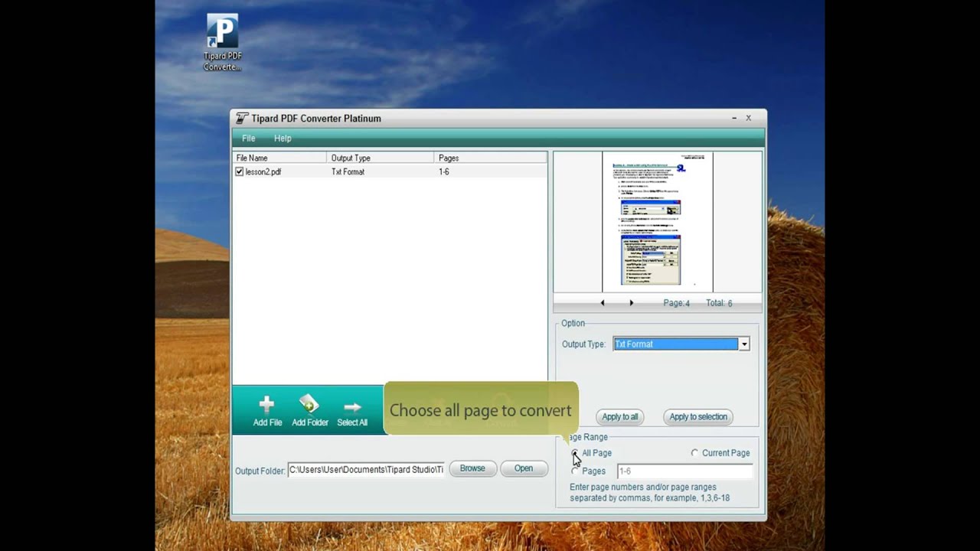Screen dimensions: 980x551
Task: Select the Current Page radio button
Action: pyautogui.click(x=695, y=453)
